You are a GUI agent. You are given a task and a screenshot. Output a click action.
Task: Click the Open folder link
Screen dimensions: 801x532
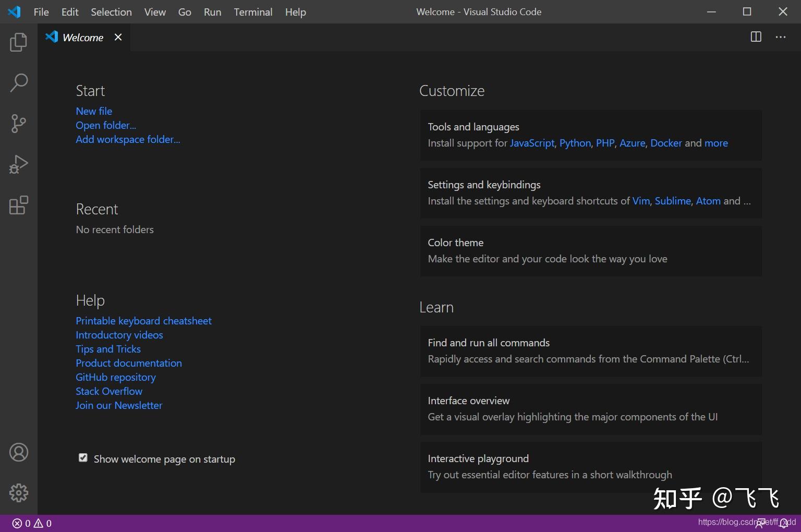(x=106, y=125)
